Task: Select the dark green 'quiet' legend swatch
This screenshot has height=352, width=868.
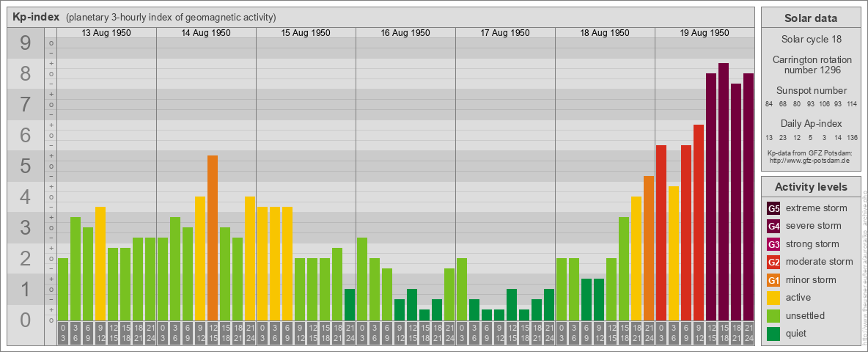Action: [x=773, y=333]
